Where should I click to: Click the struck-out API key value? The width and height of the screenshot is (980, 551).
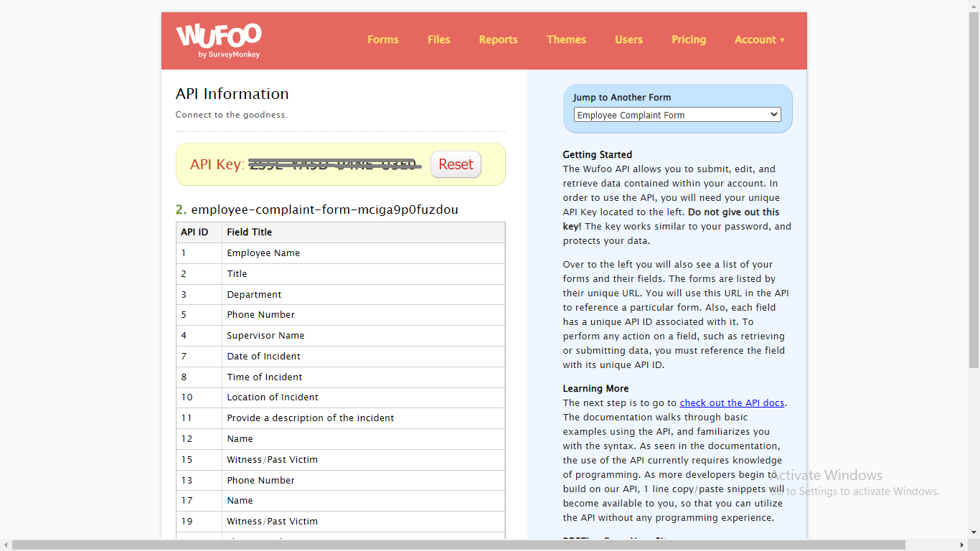(334, 164)
